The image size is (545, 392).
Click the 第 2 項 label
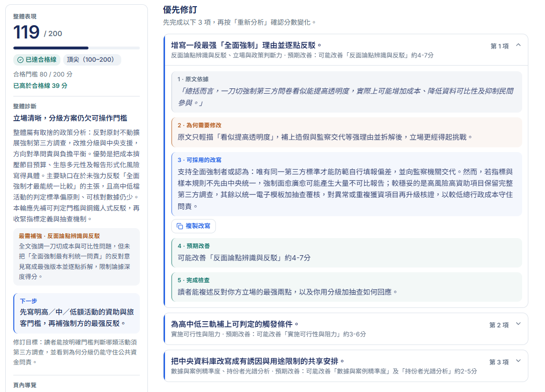[x=499, y=325]
